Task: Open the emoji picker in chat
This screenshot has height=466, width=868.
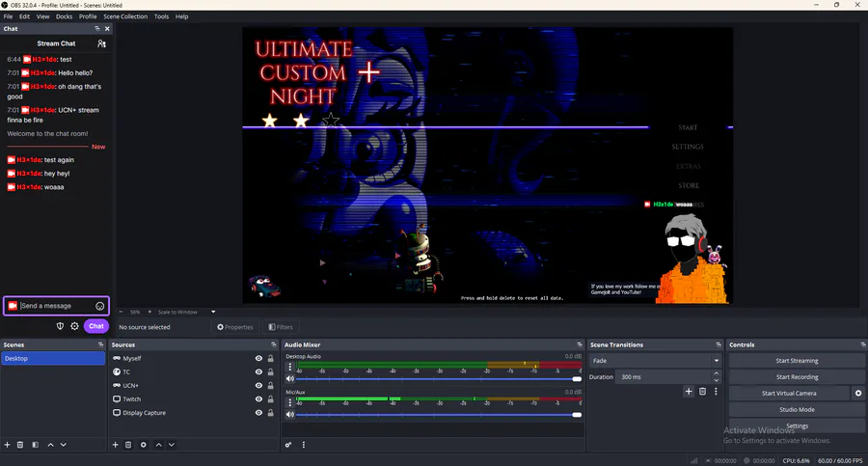Action: (x=99, y=306)
